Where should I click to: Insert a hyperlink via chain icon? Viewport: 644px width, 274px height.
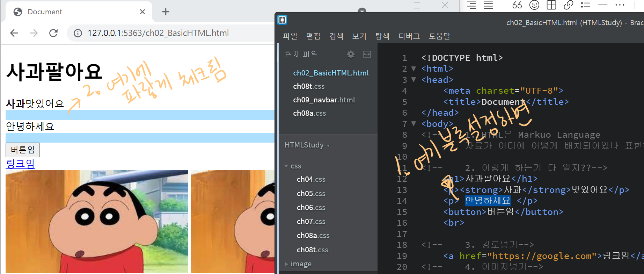point(569,5)
